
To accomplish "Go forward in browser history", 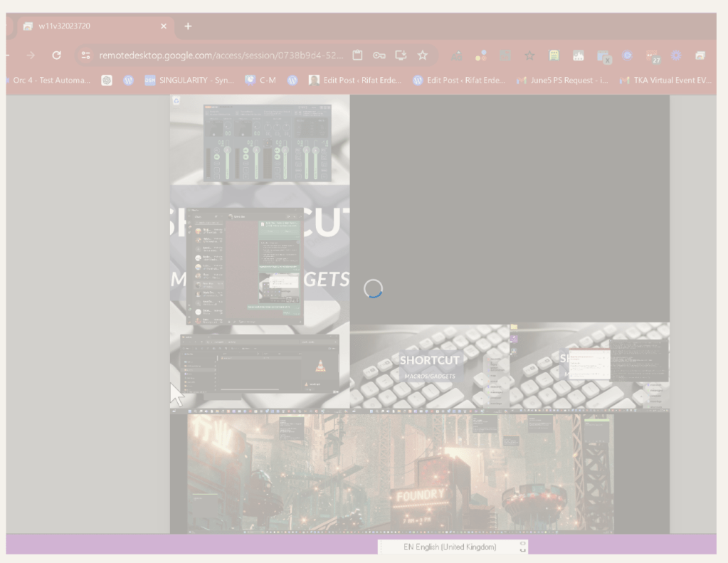I will (x=31, y=56).
